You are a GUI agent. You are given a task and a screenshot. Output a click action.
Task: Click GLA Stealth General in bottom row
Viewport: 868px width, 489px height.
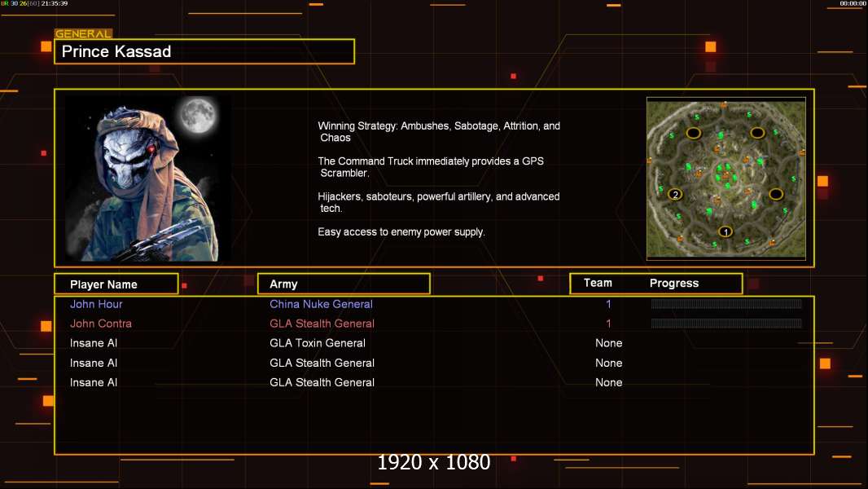click(322, 382)
